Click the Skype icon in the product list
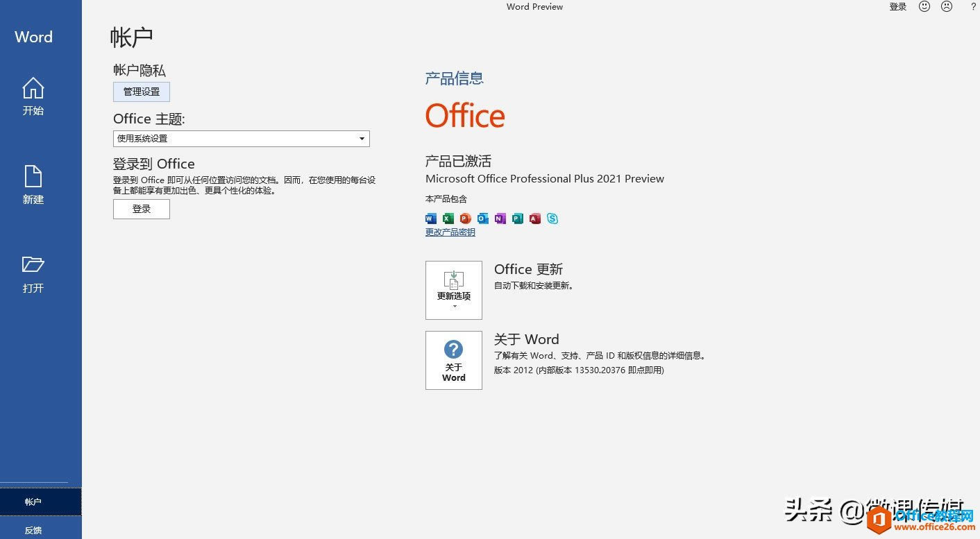 552,219
